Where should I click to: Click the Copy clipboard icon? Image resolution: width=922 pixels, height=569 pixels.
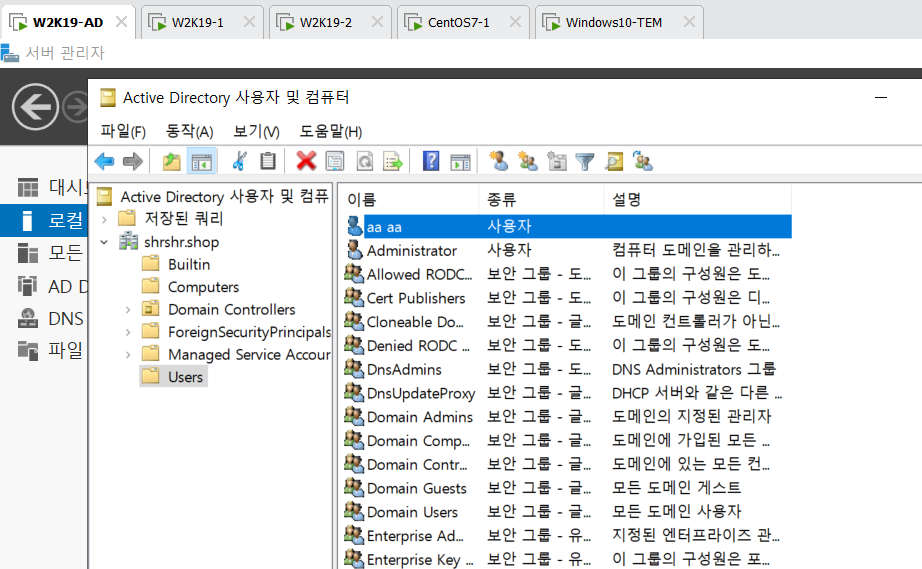coord(268,161)
